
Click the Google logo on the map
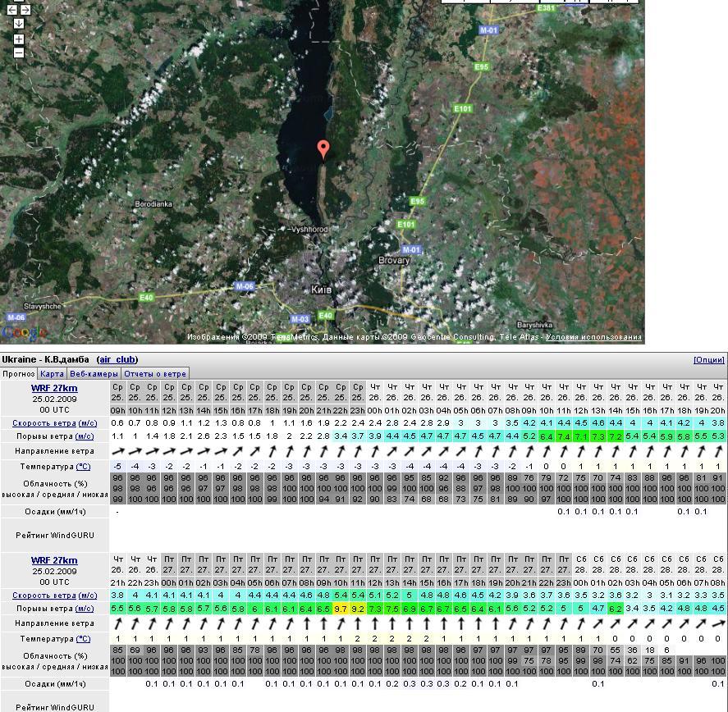point(23,332)
